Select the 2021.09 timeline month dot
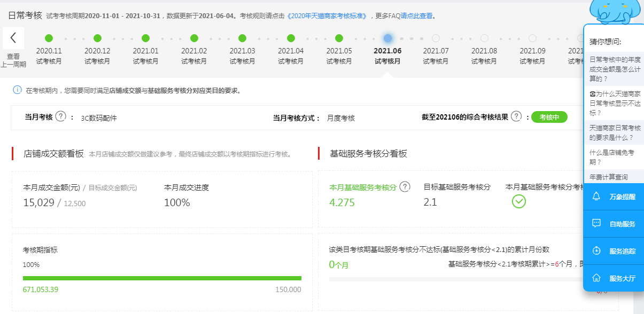The image size is (644, 314). [532, 38]
